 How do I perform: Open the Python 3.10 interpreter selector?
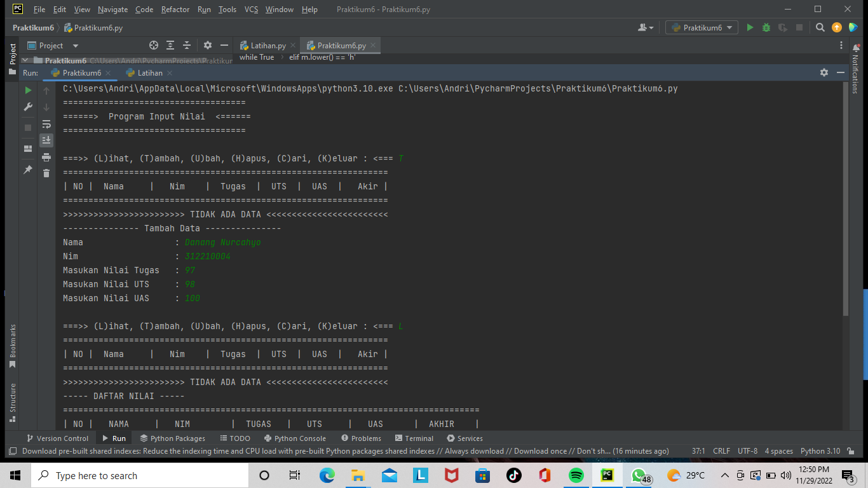[x=820, y=451]
